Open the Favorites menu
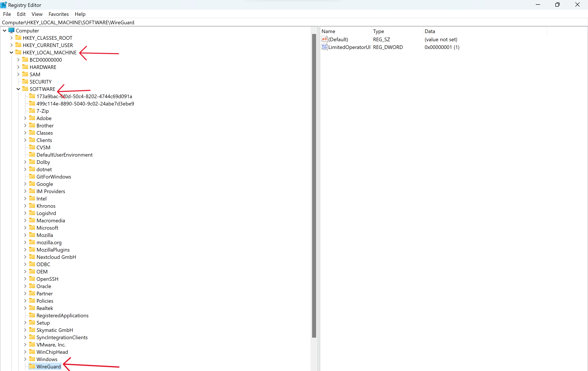588x371 pixels. coord(59,14)
